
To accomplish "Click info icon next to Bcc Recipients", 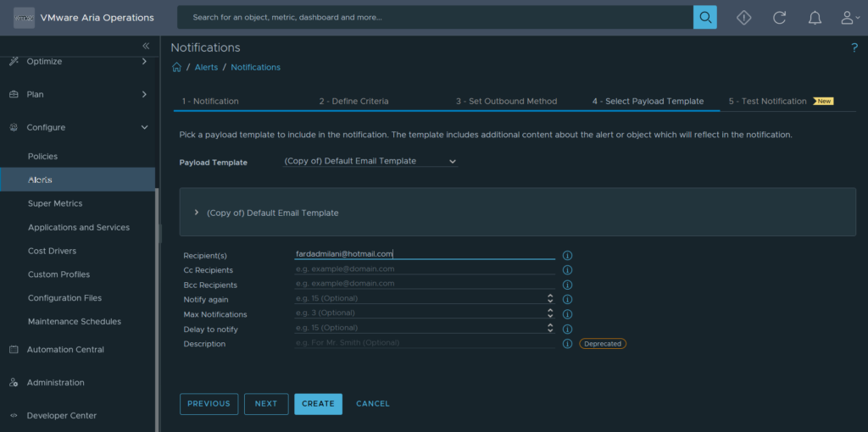I will (567, 285).
